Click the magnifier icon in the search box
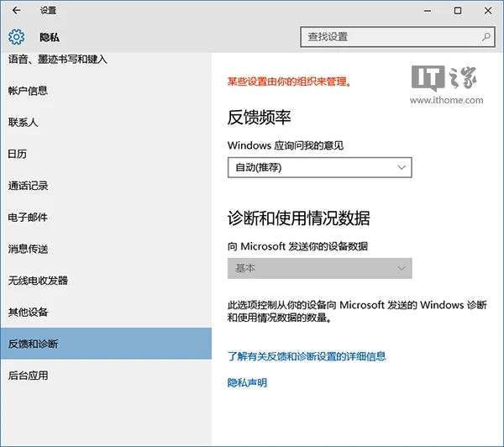504x447 pixels. pyautogui.click(x=486, y=37)
